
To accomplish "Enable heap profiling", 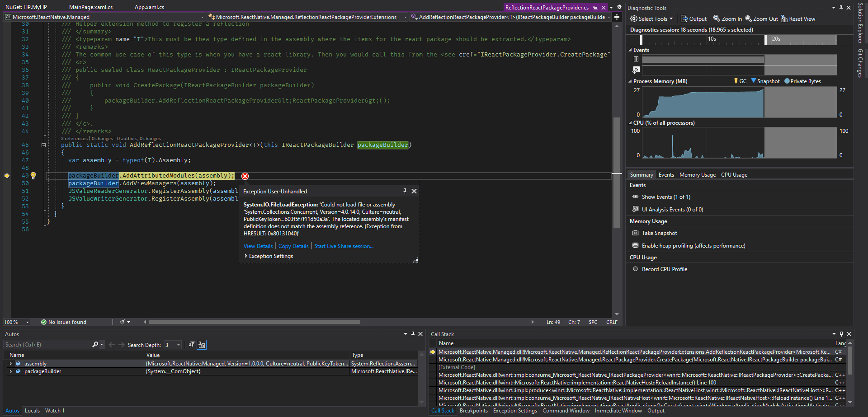I will click(x=693, y=245).
